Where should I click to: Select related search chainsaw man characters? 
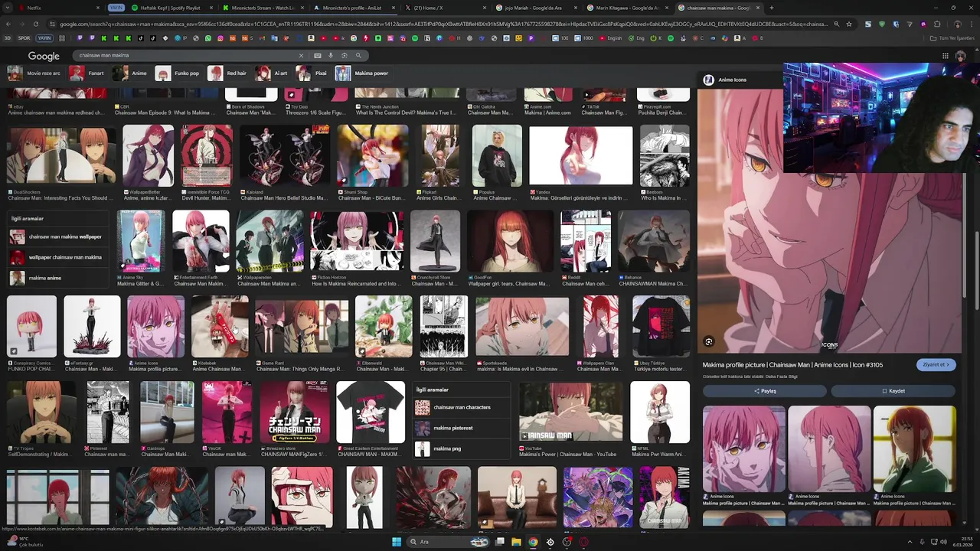coord(462,407)
